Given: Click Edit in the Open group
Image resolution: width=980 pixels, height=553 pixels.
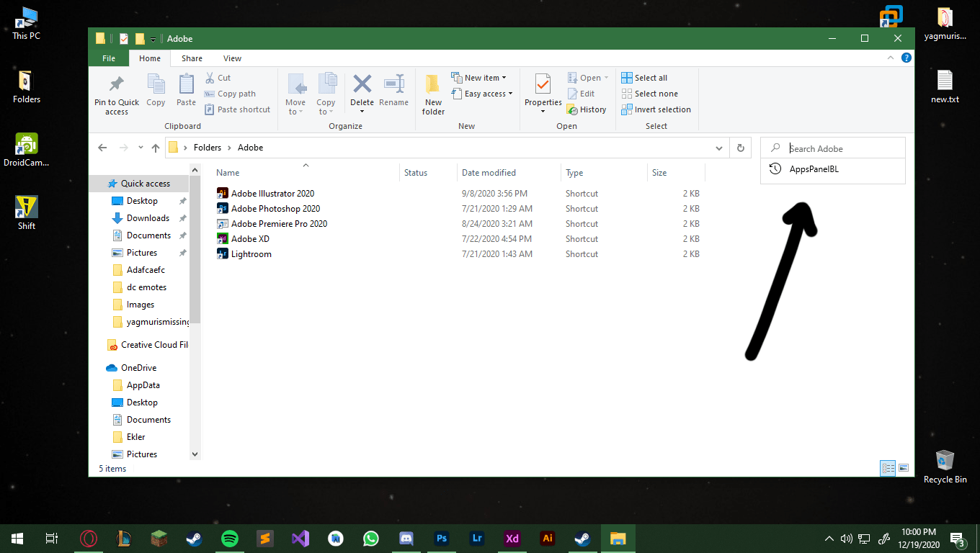Looking at the screenshot, I should click(x=581, y=94).
